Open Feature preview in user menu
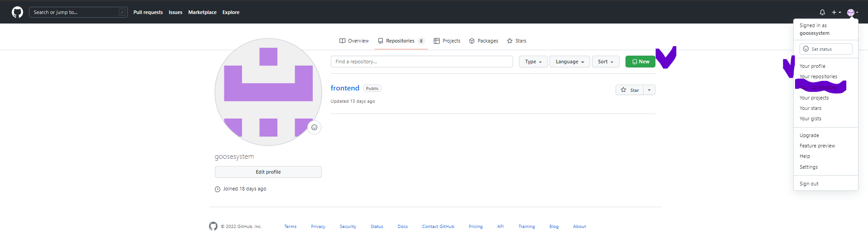The height and width of the screenshot is (242, 868). point(817,146)
